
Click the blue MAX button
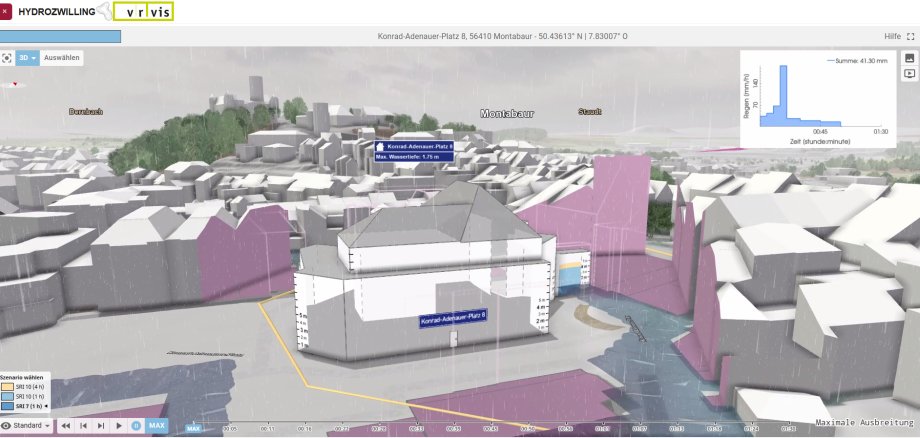pyautogui.click(x=157, y=426)
